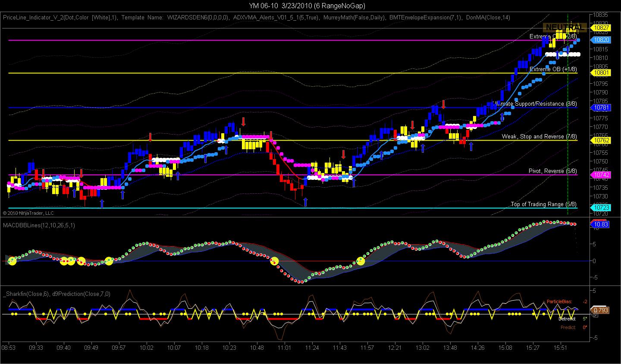
Task: Select the 10790 price axis tick label
Action: (x=601, y=92)
